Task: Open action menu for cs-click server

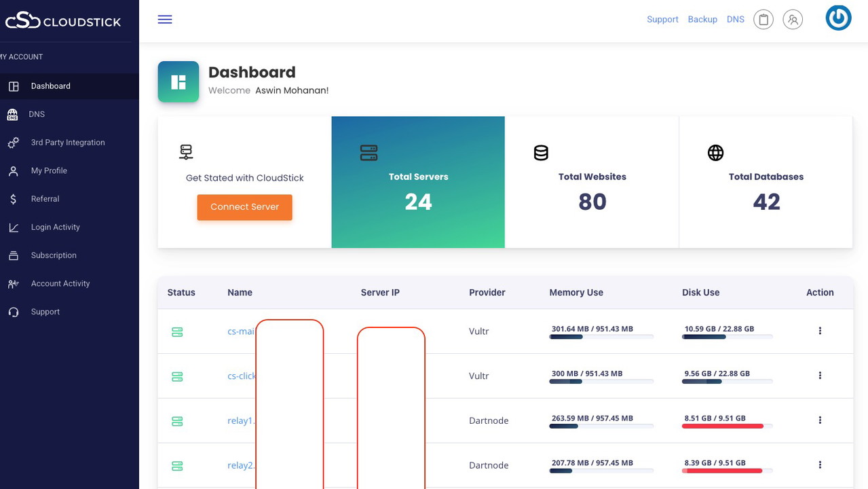Action: pyautogui.click(x=820, y=376)
